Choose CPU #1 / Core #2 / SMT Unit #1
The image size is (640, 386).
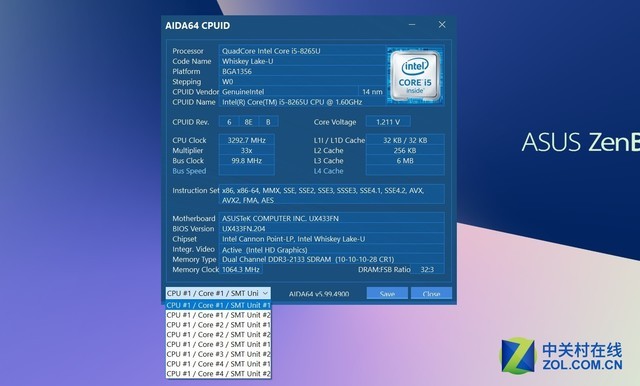(x=218, y=325)
